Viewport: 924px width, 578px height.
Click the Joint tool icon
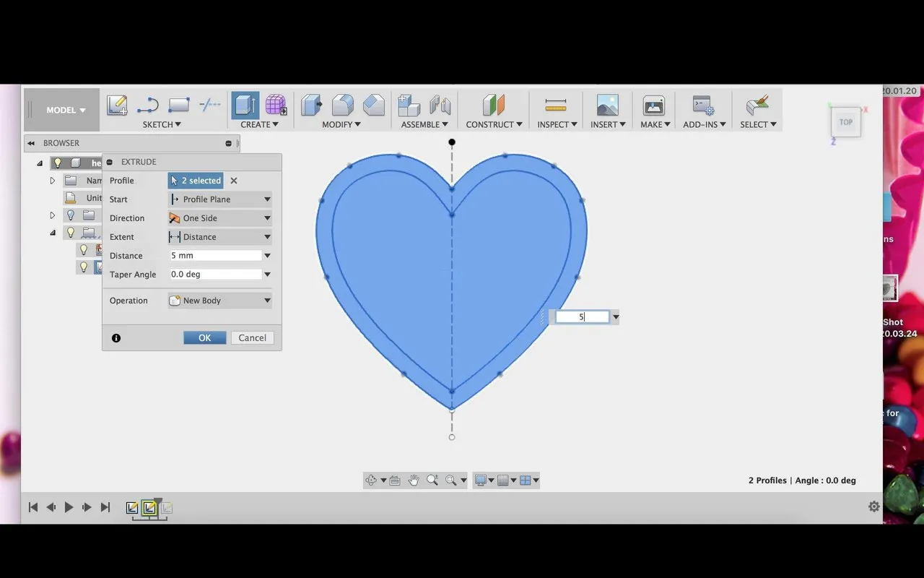[440, 105]
